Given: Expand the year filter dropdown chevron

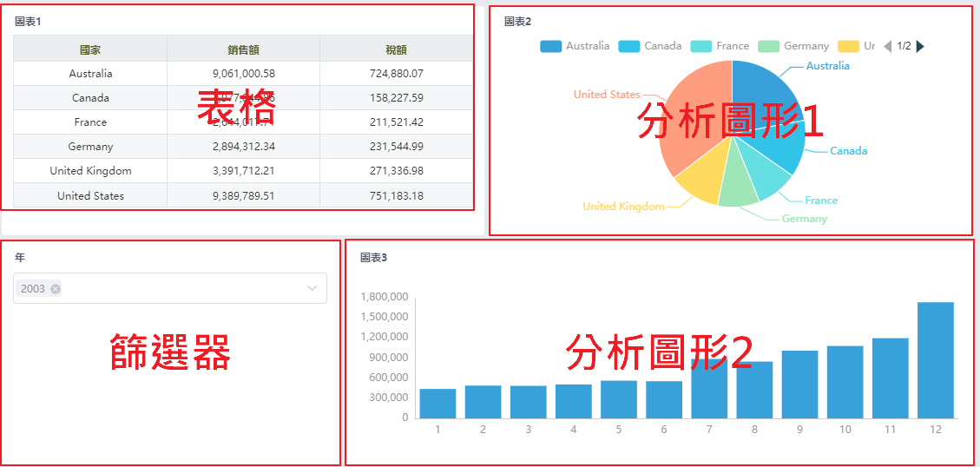Looking at the screenshot, I should point(312,288).
